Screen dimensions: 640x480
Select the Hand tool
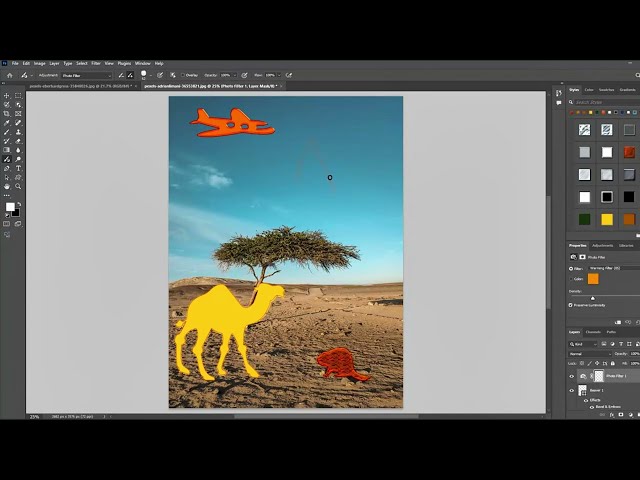(7, 187)
